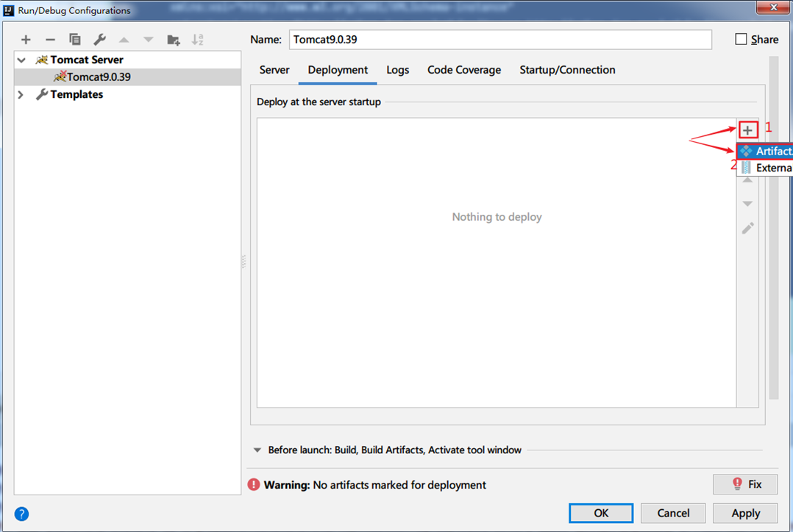The height and width of the screenshot is (532, 793).
Task: Open the wrench edit defaults icon
Action: (99, 40)
